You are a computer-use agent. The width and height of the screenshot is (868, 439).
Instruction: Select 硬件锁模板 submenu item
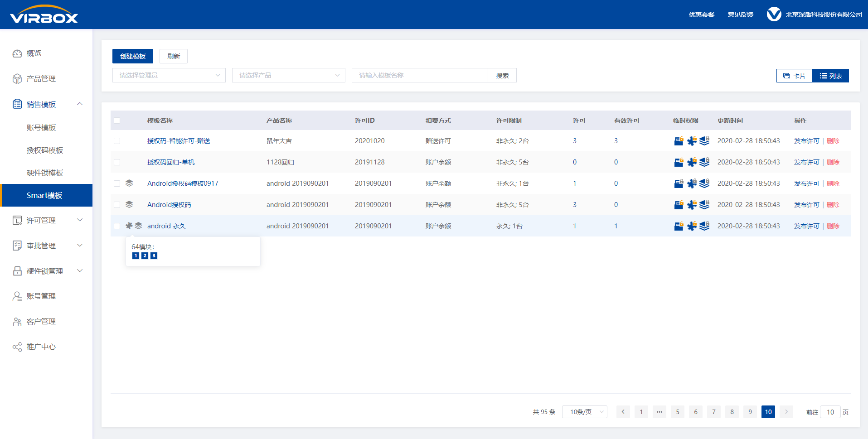tap(45, 173)
